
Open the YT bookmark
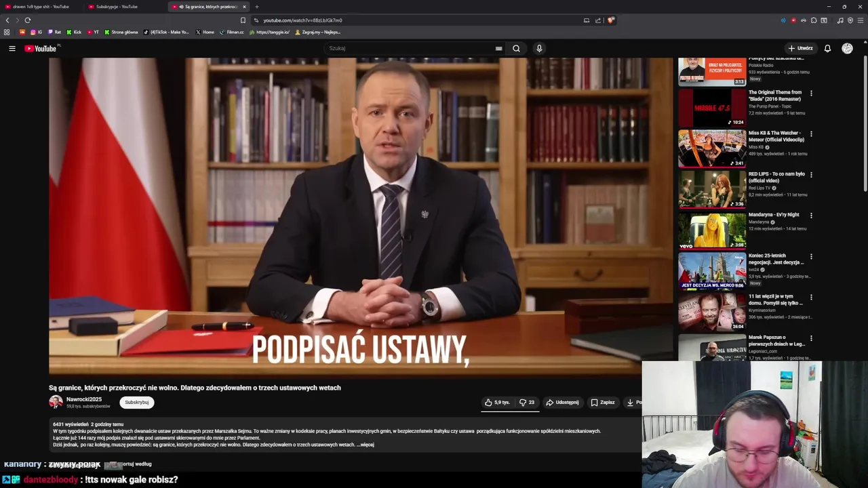(x=93, y=32)
